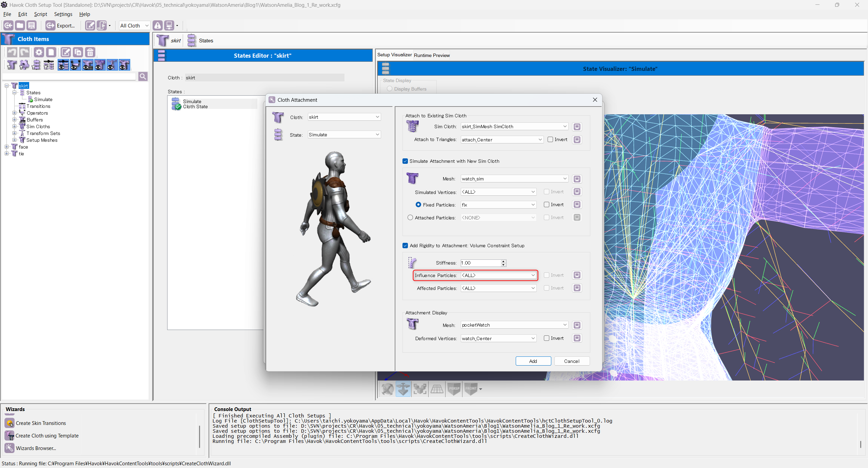Switch to the Setup Visualizer tab
The width and height of the screenshot is (868, 468).
(x=395, y=55)
